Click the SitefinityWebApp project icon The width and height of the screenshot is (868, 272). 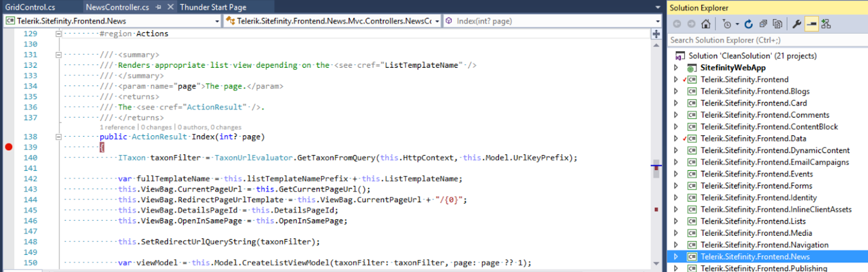click(692, 68)
